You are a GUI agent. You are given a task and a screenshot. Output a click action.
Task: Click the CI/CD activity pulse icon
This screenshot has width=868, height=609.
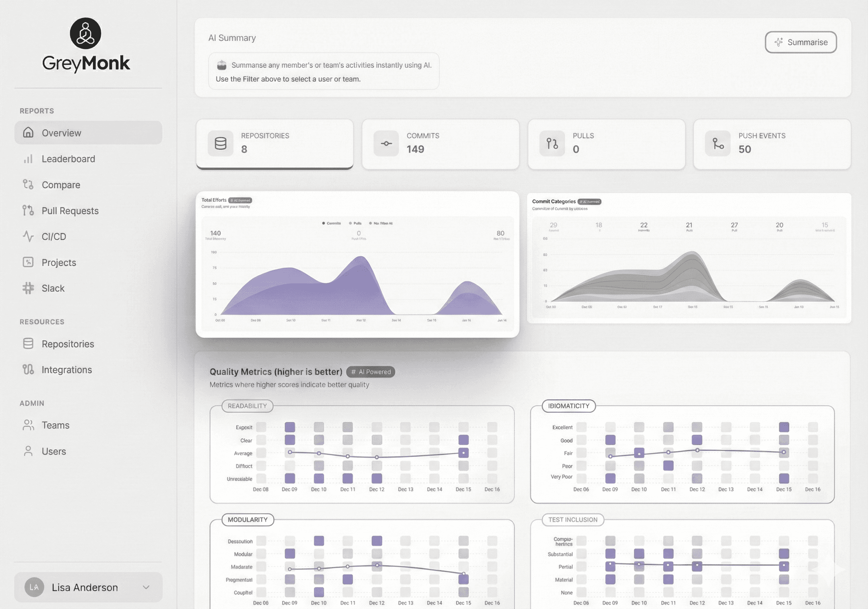(28, 236)
